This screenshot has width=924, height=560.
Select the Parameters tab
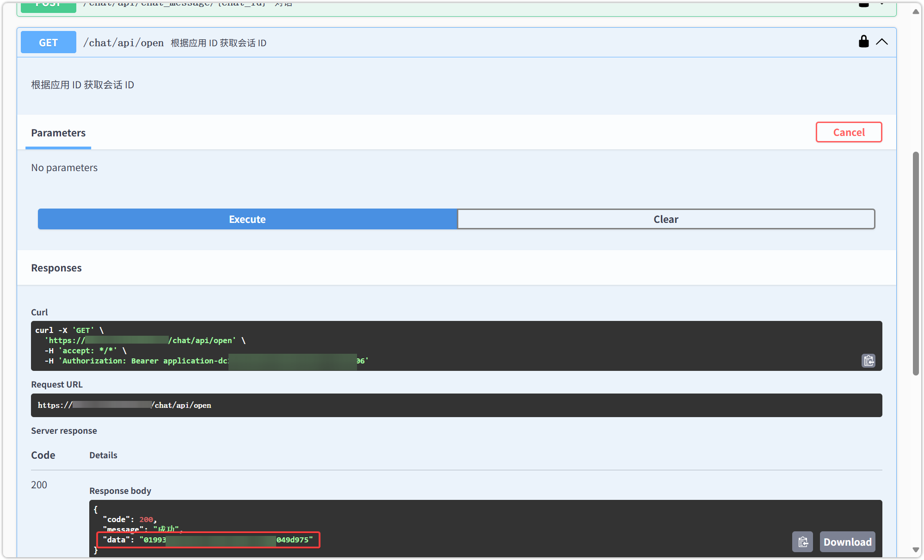[x=58, y=133]
